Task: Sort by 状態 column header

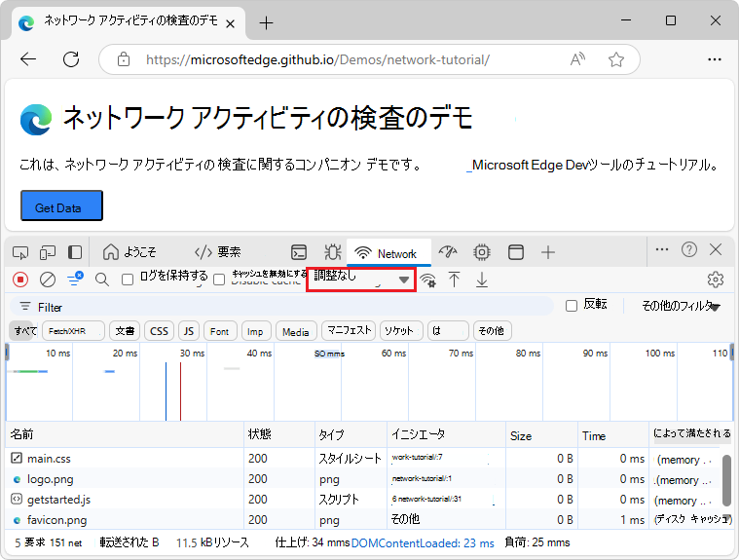Action: [279, 434]
